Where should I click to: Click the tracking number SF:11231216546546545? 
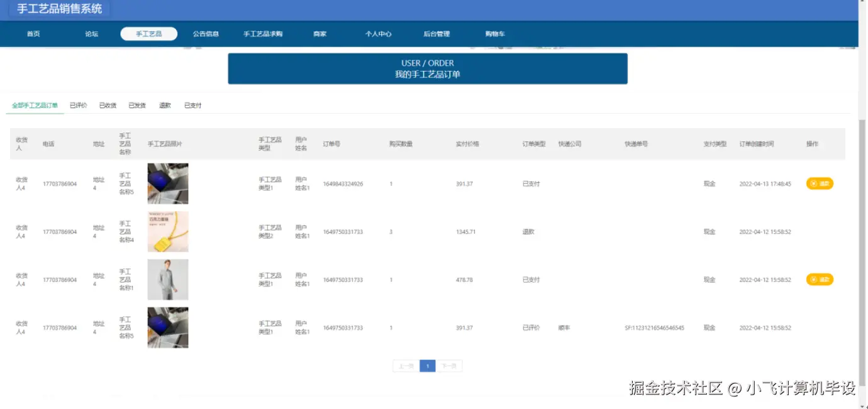click(x=654, y=328)
